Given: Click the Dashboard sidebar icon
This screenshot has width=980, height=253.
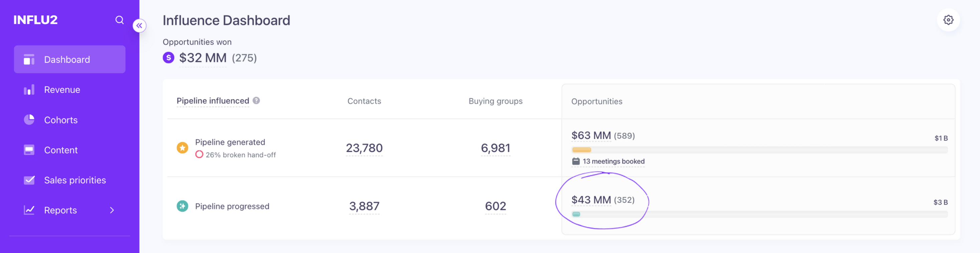Looking at the screenshot, I should point(29,60).
